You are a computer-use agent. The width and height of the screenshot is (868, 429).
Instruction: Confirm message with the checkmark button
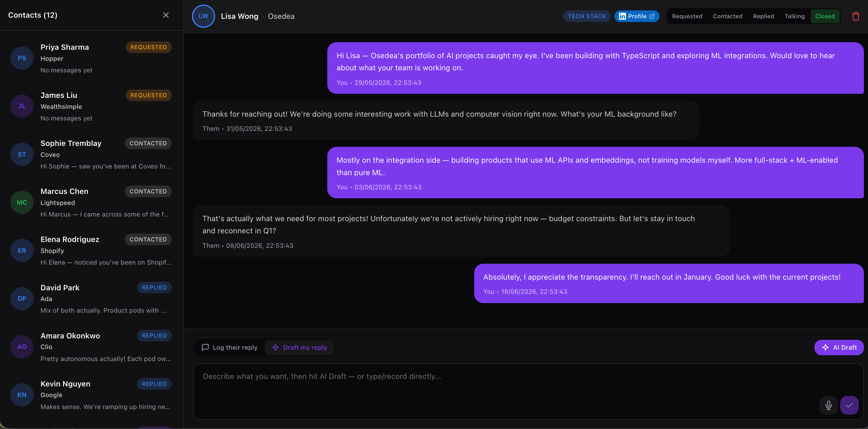pos(849,405)
